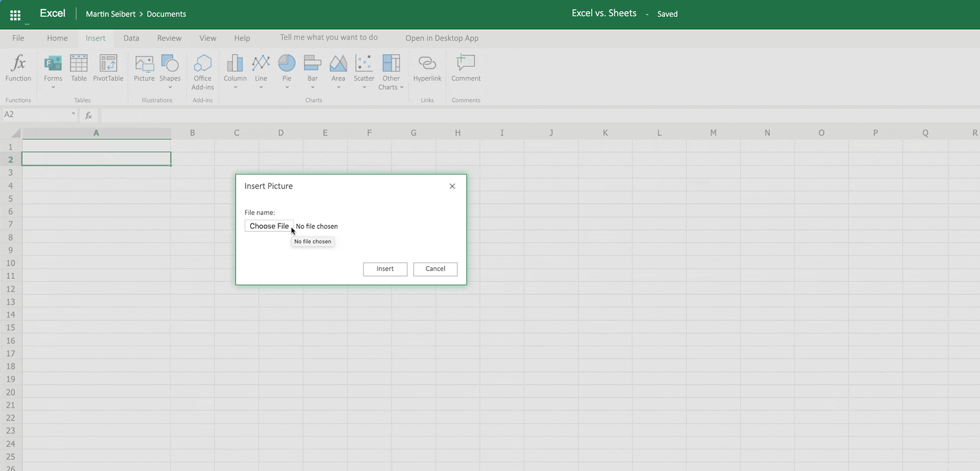Image resolution: width=980 pixels, height=471 pixels.
Task: Switch to the View tab
Action: click(208, 39)
